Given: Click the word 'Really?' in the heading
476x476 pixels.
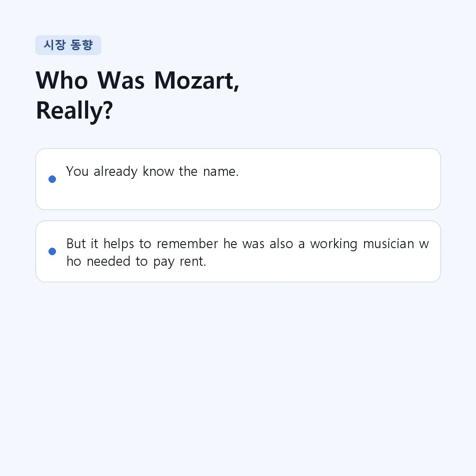Looking at the screenshot, I should click(x=74, y=111).
